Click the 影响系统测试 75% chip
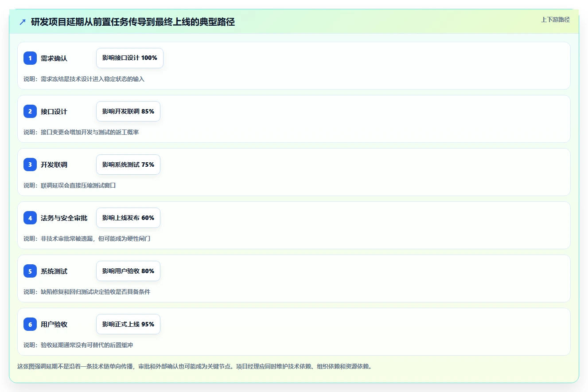This screenshot has width=588, height=392. point(128,165)
